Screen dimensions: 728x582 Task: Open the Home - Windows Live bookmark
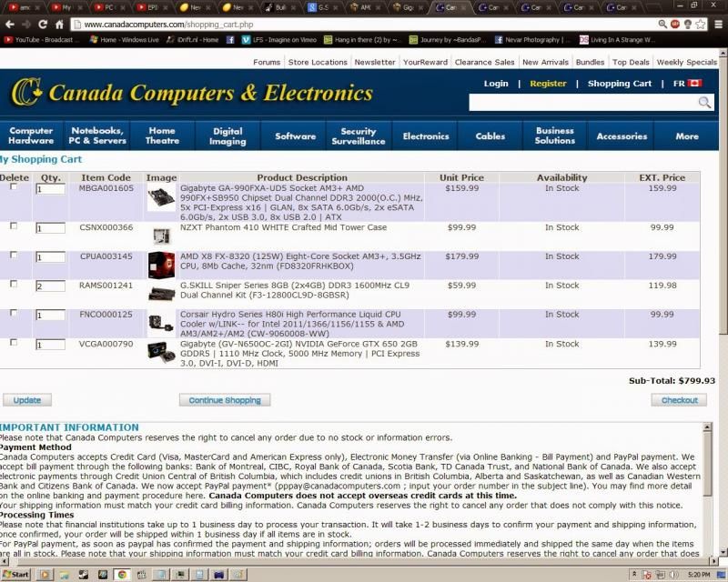point(125,40)
